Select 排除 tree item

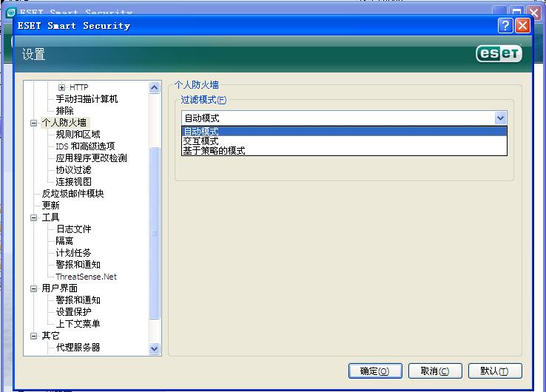tap(65, 111)
